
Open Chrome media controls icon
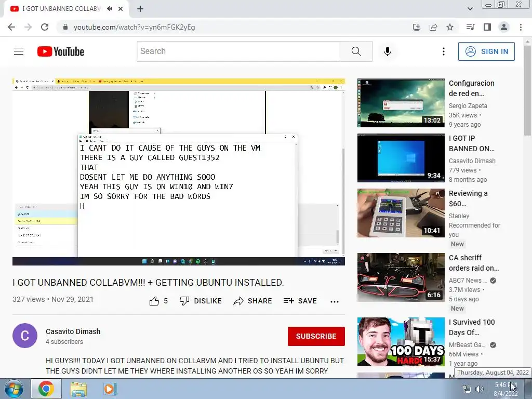point(470,27)
